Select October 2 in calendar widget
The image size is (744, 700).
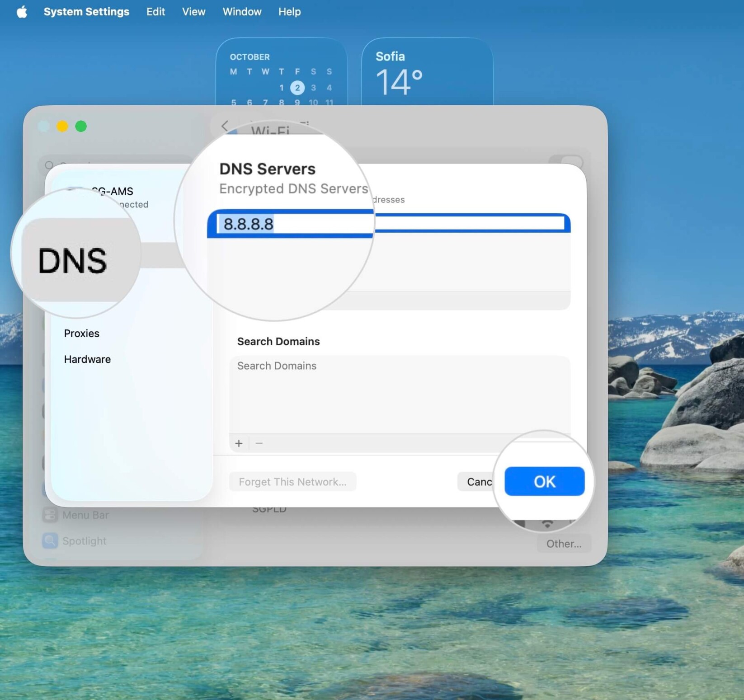[x=297, y=88]
